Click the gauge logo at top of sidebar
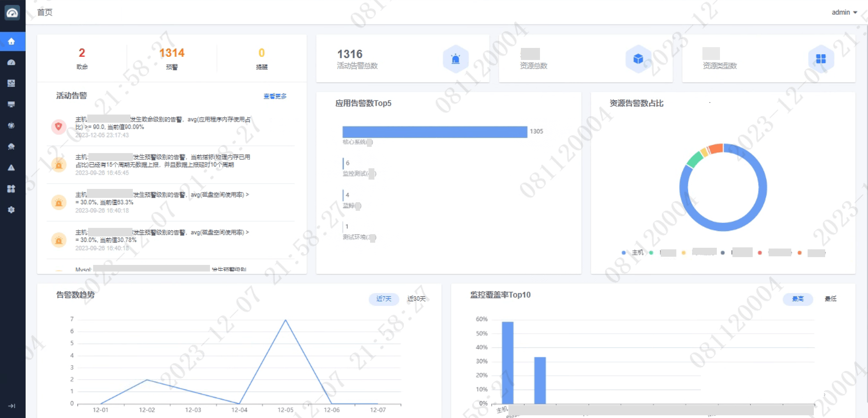The width and height of the screenshot is (868, 418). pyautogui.click(x=12, y=13)
